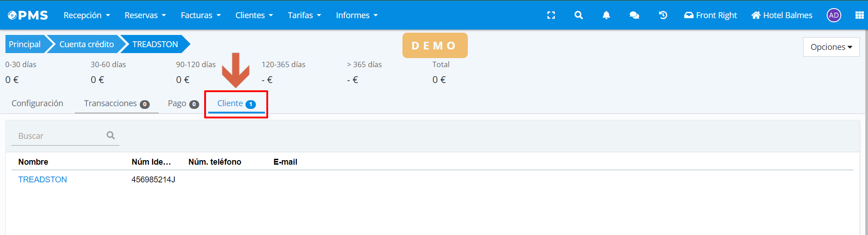Image resolution: width=868 pixels, height=235 pixels.
Task: Open the Facturas menu
Action: tap(201, 15)
